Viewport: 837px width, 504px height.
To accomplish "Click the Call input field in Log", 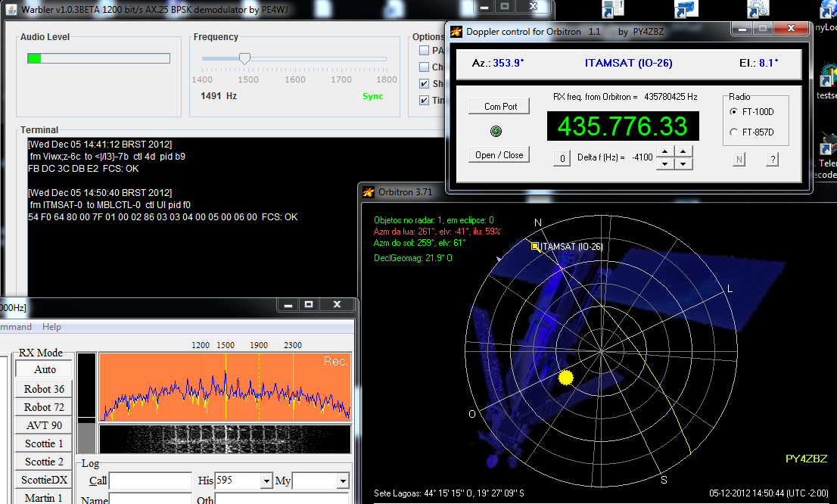I will pos(151,481).
